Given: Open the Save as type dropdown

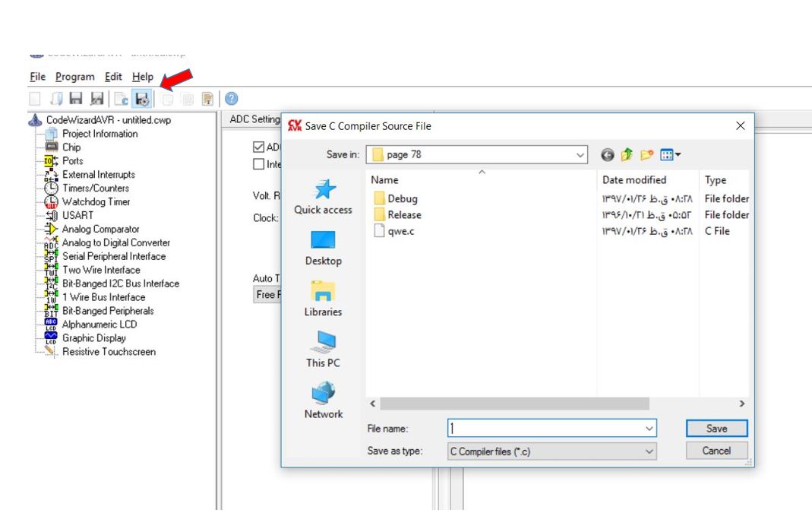Looking at the screenshot, I should [x=552, y=451].
